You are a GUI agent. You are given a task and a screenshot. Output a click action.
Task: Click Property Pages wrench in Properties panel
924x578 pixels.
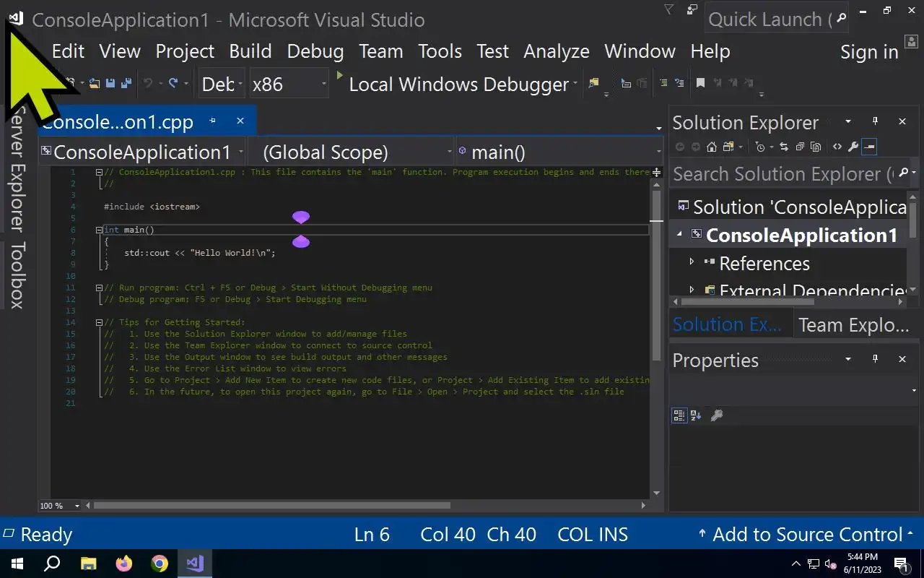click(717, 415)
